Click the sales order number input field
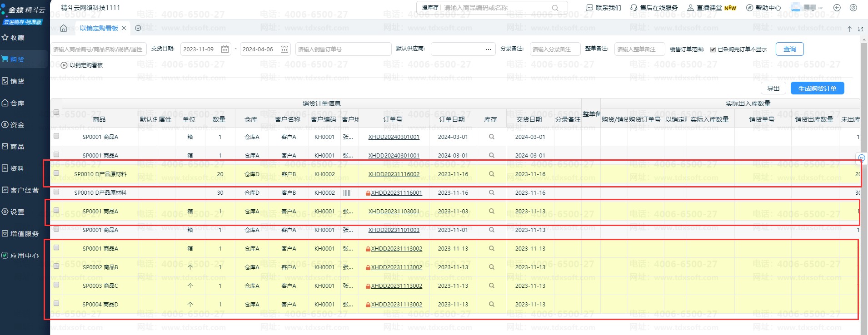This screenshot has height=335, width=868. (343, 49)
